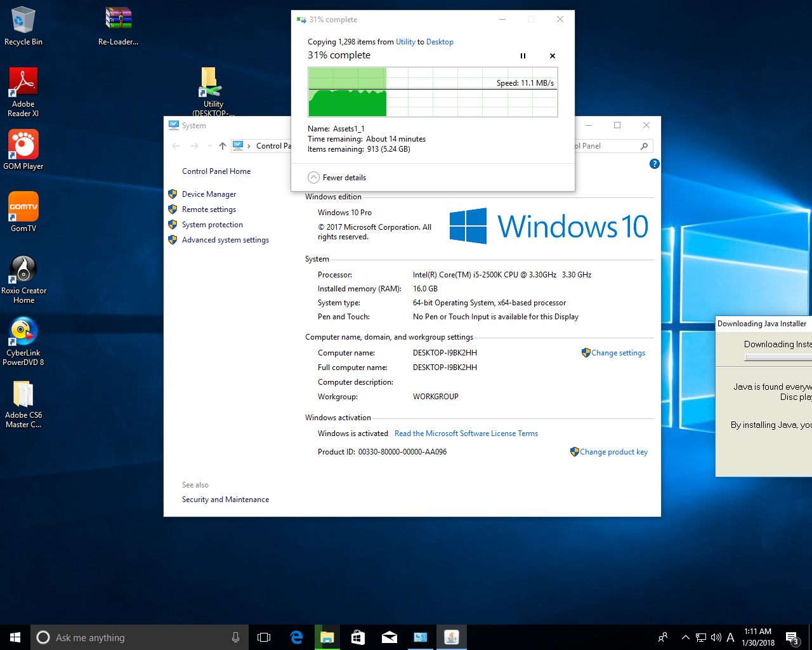812x650 pixels.
Task: Launch Microsoft Edge from the taskbar
Action: [x=296, y=637]
